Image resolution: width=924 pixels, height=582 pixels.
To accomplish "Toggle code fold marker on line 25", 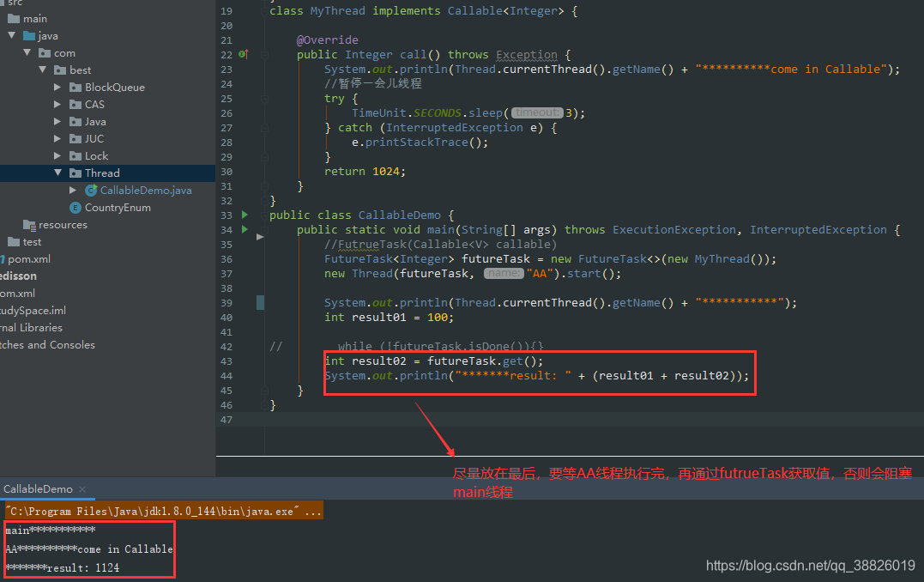I will tap(264, 99).
